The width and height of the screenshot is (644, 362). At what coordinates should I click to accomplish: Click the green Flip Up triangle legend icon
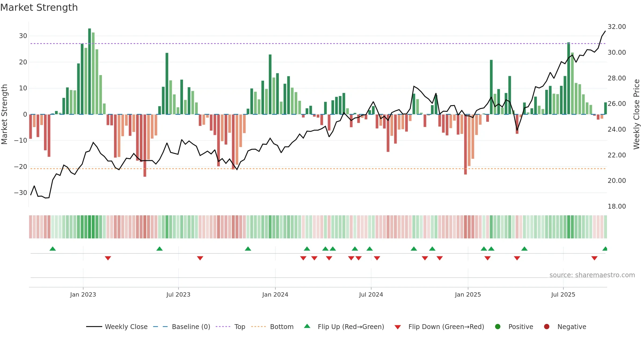pos(307,326)
